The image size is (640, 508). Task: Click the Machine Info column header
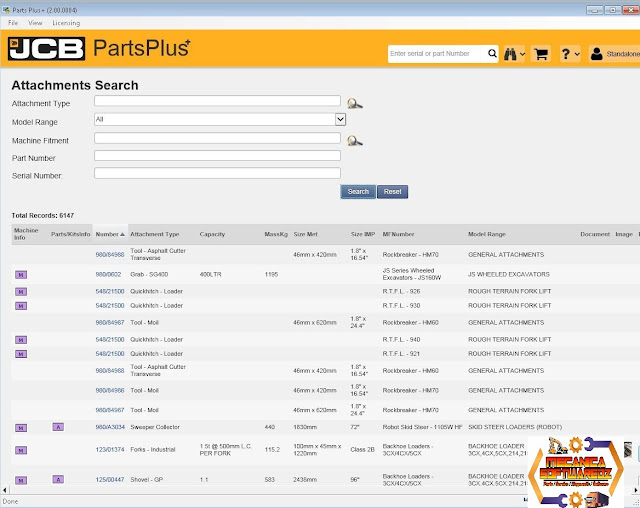point(26,234)
